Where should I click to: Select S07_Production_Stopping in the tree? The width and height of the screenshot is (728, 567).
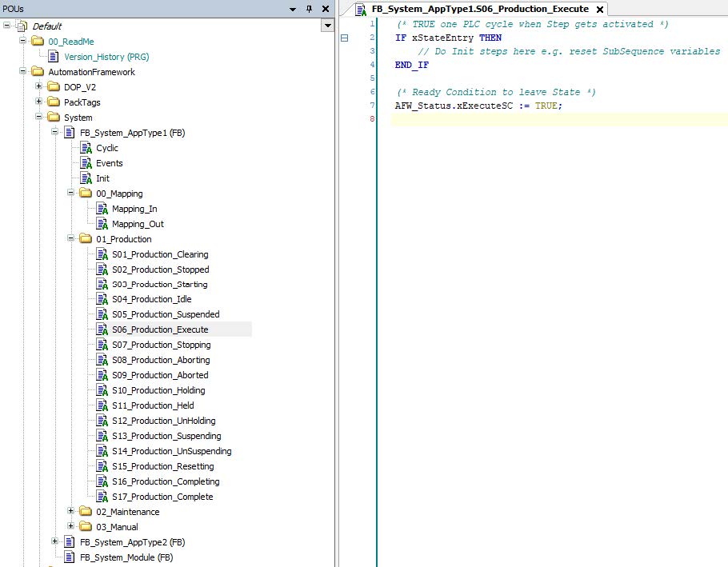pyautogui.click(x=161, y=345)
